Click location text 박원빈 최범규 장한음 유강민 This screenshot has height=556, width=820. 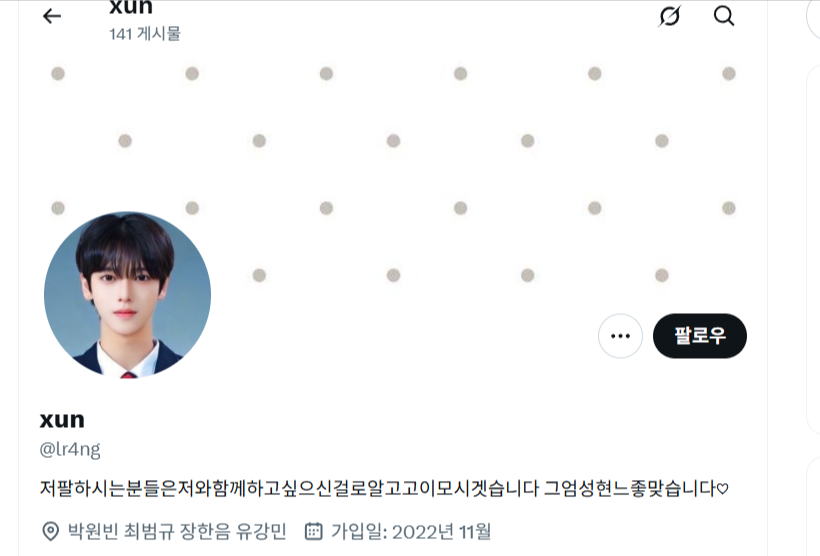tap(177, 531)
